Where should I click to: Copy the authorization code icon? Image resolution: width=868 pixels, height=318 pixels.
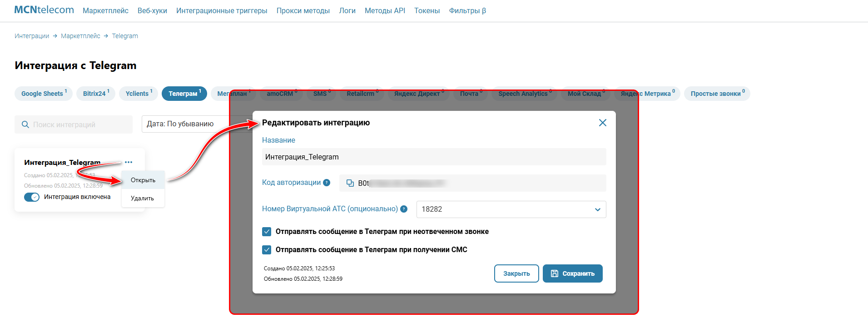pos(350,183)
